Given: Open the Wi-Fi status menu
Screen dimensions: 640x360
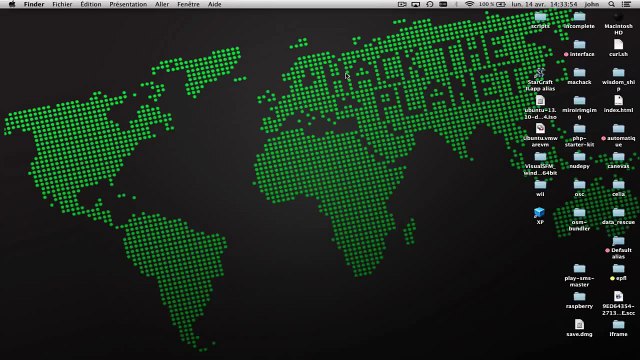Looking at the screenshot, I should click(469, 4).
